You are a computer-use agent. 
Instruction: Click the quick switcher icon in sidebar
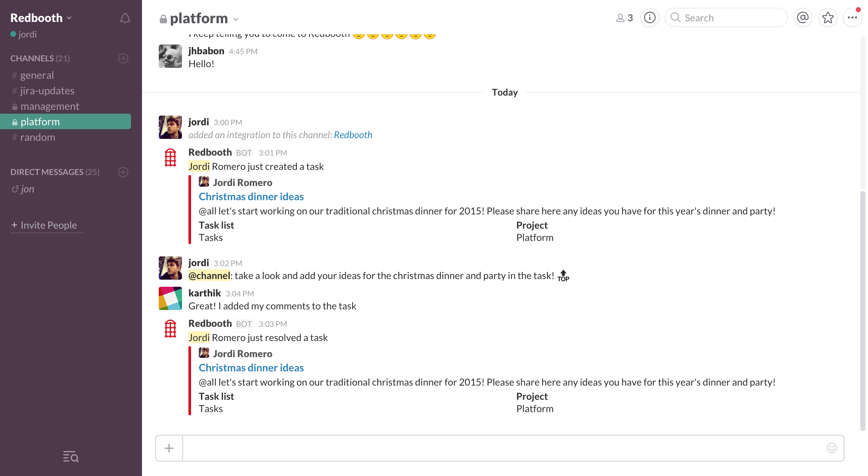pyautogui.click(x=71, y=456)
